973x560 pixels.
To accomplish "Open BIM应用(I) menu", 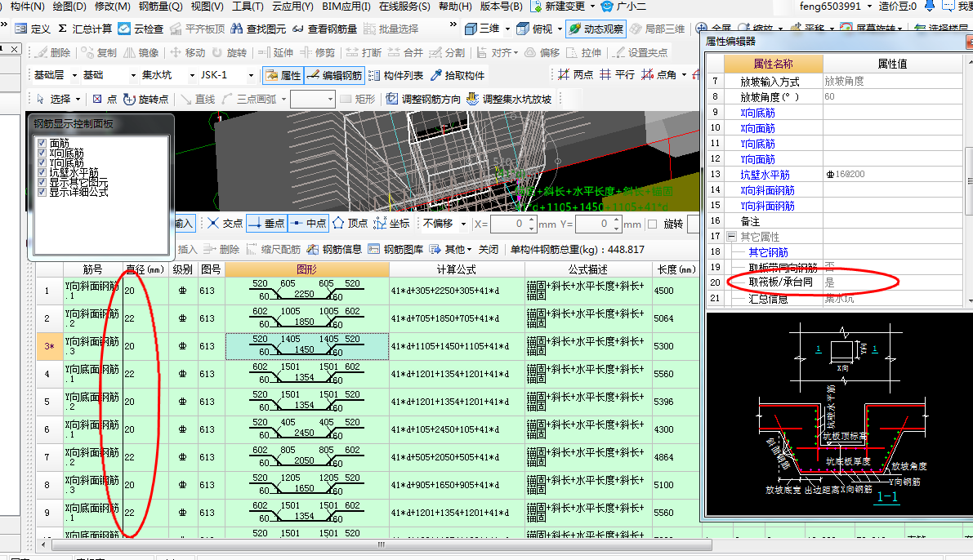I will [x=346, y=7].
